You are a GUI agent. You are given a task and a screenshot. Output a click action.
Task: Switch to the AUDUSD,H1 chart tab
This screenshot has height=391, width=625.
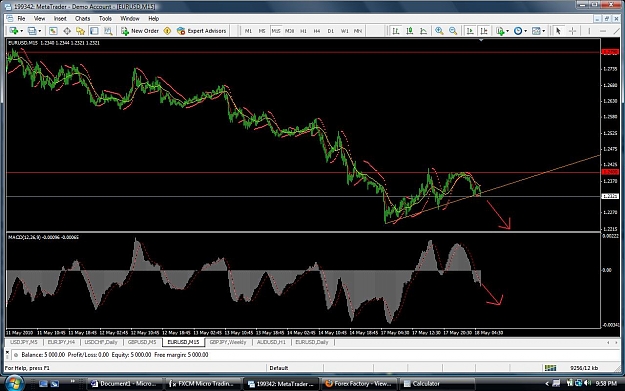point(271,342)
